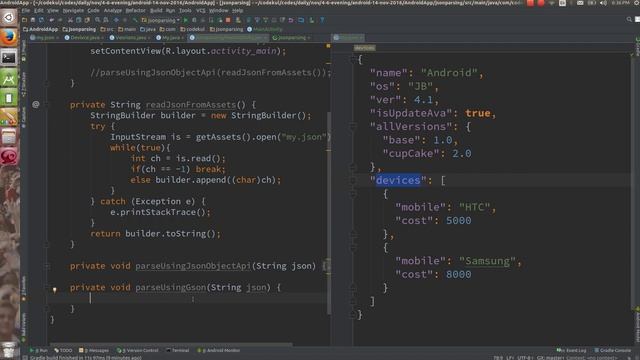Open the Navigate menu
Viewport: 640px width, 360px height.
(73, 11)
